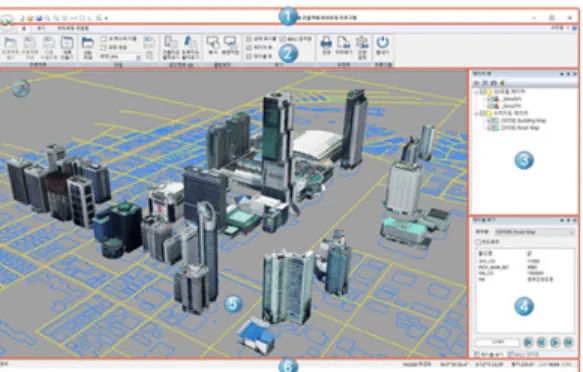
Task: Toggle the second checkbox in the view group
Action: [249, 48]
